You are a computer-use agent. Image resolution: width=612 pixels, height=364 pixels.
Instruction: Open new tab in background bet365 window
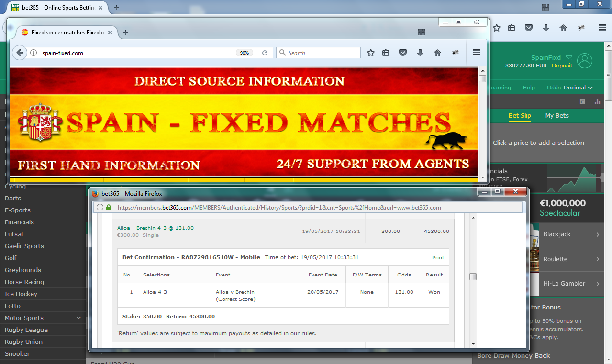[116, 8]
